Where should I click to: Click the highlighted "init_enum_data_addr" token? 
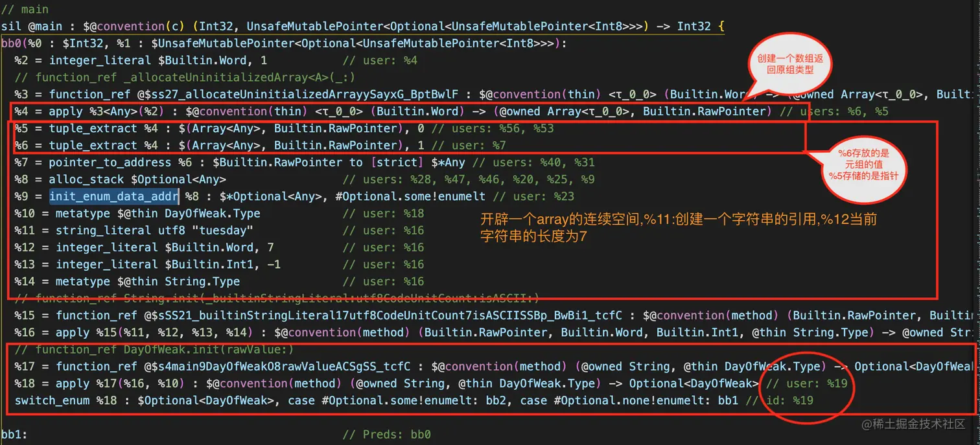pyautogui.click(x=113, y=196)
